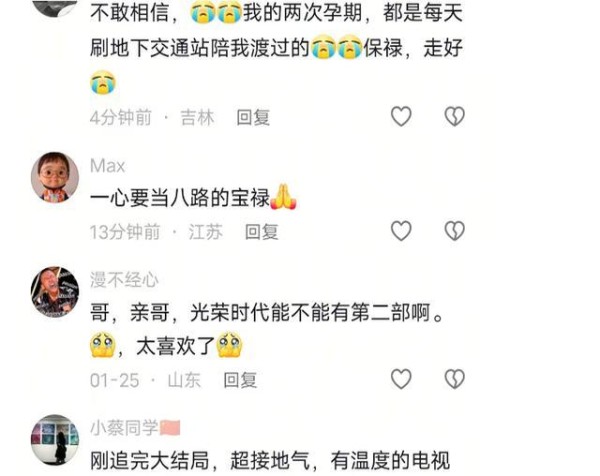
Task: Open Max's profile avatar
Action: click(55, 177)
